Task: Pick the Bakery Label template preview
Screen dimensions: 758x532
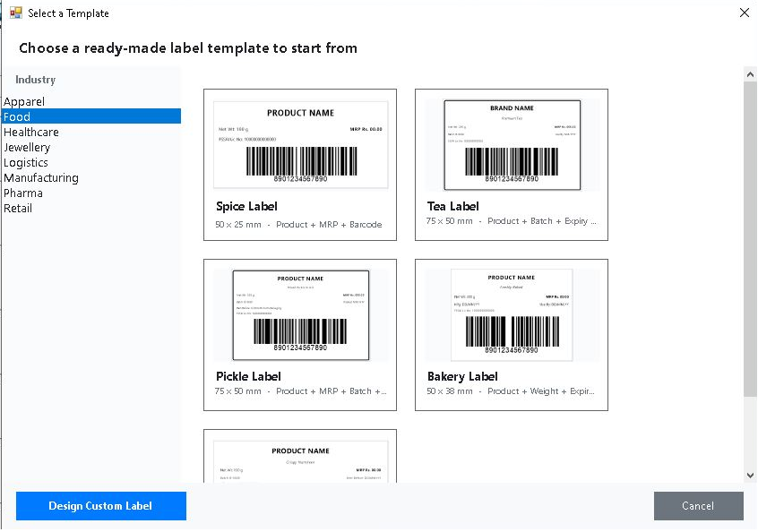Action: tap(512, 315)
